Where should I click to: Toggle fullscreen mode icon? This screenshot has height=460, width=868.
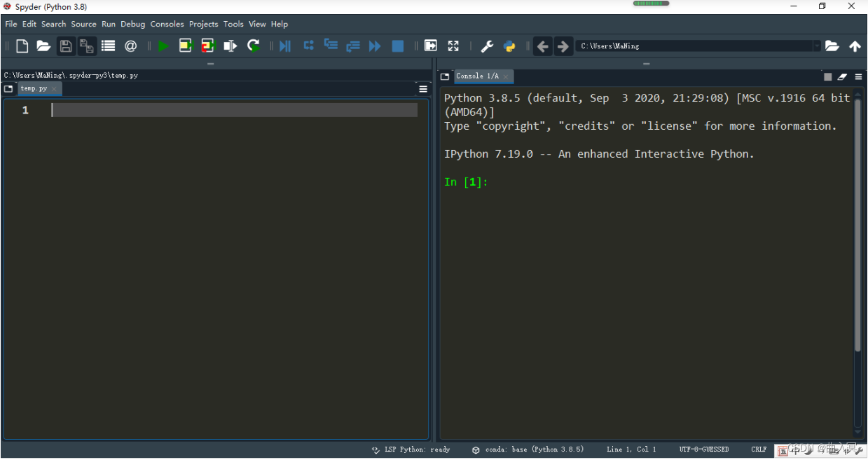pos(453,46)
